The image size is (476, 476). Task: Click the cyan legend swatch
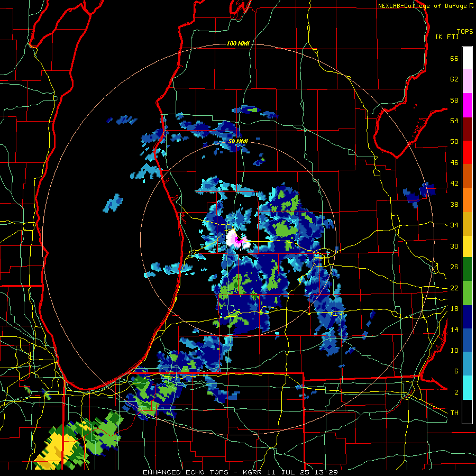(x=467, y=388)
